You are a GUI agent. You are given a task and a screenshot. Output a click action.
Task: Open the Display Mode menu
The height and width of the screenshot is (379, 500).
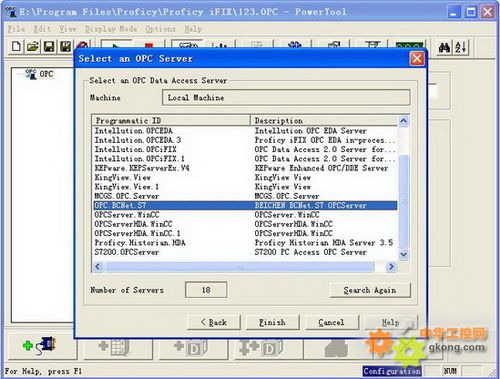tap(111, 29)
